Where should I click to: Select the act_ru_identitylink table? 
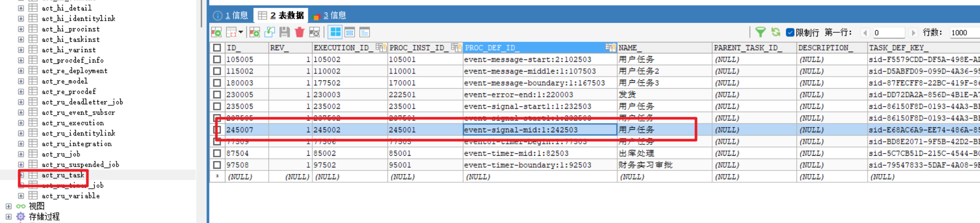point(78,133)
